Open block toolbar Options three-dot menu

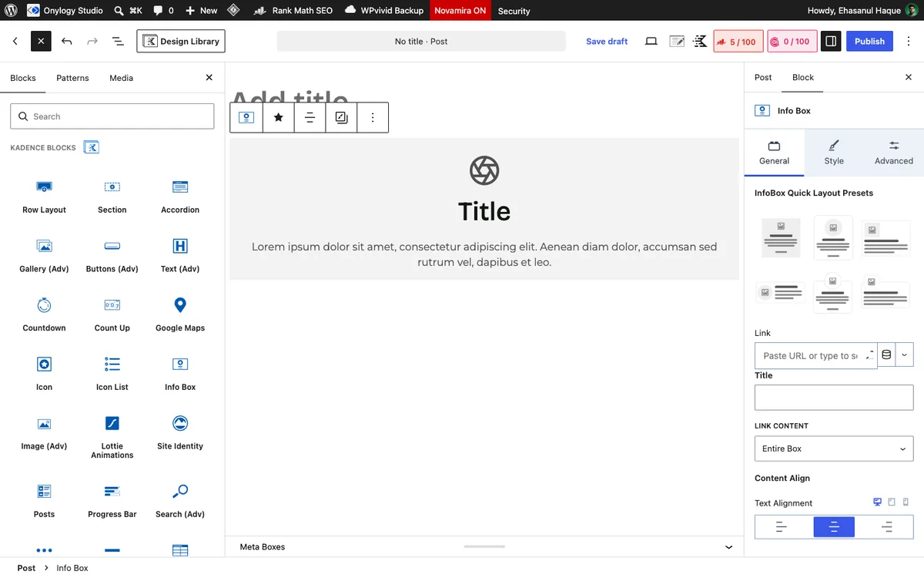pyautogui.click(x=373, y=118)
